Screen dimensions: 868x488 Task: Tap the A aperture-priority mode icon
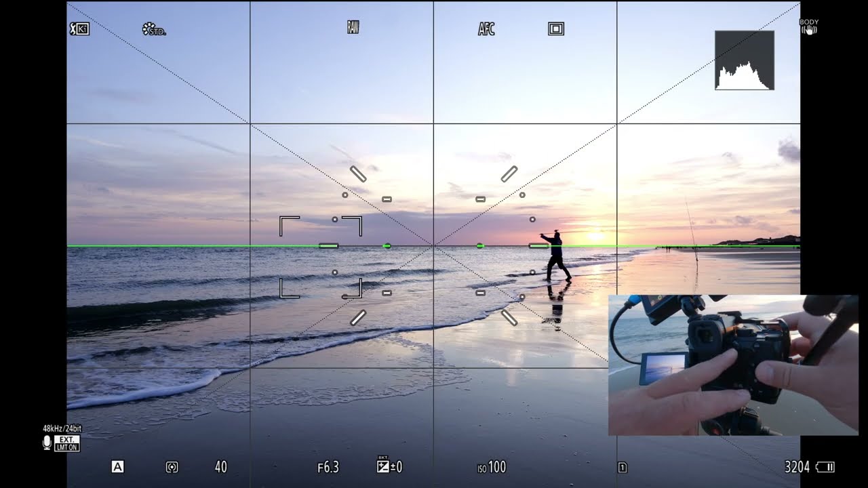point(117,466)
